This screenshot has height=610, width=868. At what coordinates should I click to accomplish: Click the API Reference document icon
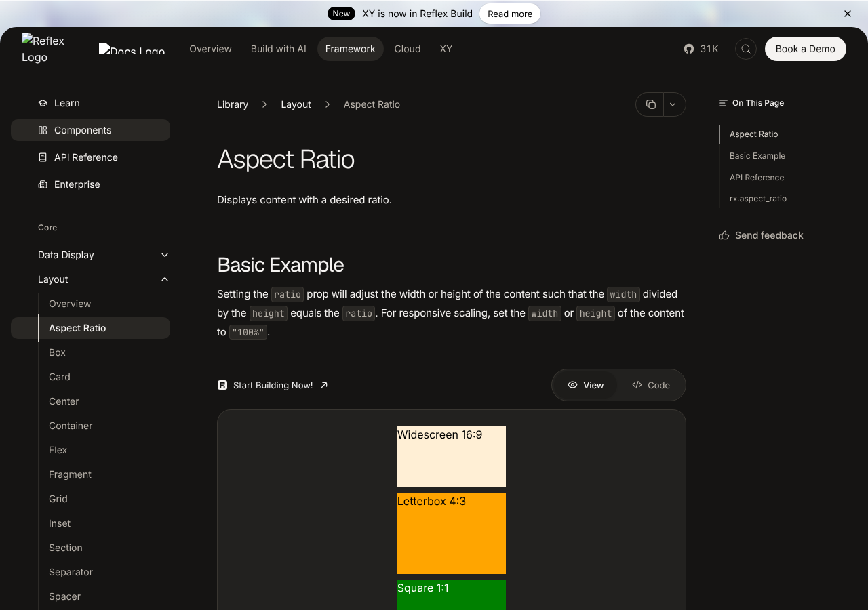[x=43, y=157]
